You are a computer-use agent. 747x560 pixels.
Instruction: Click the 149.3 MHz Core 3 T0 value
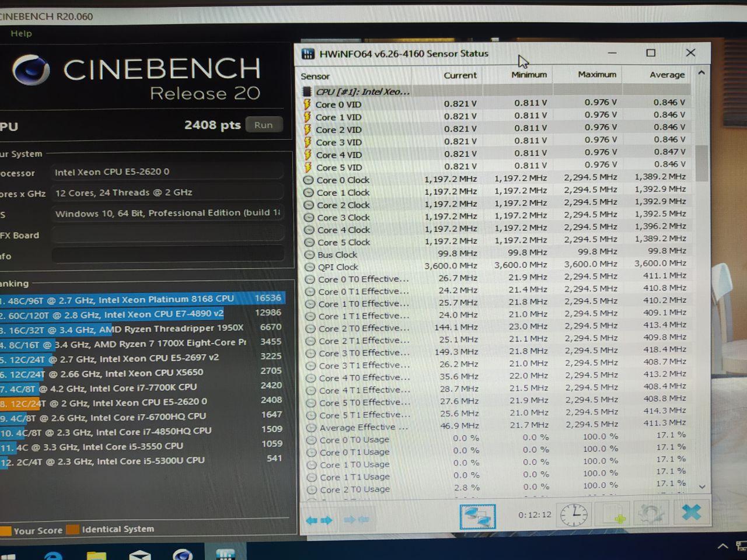click(456, 352)
